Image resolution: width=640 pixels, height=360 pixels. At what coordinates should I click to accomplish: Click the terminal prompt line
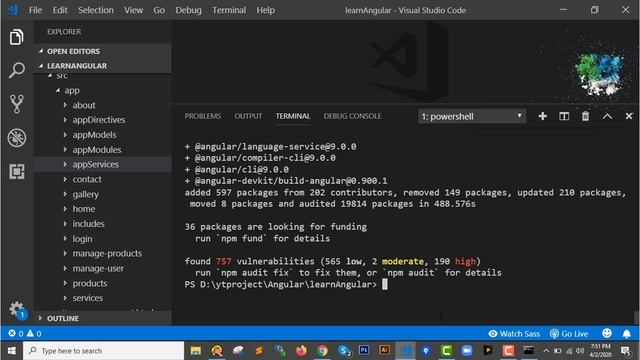point(286,284)
